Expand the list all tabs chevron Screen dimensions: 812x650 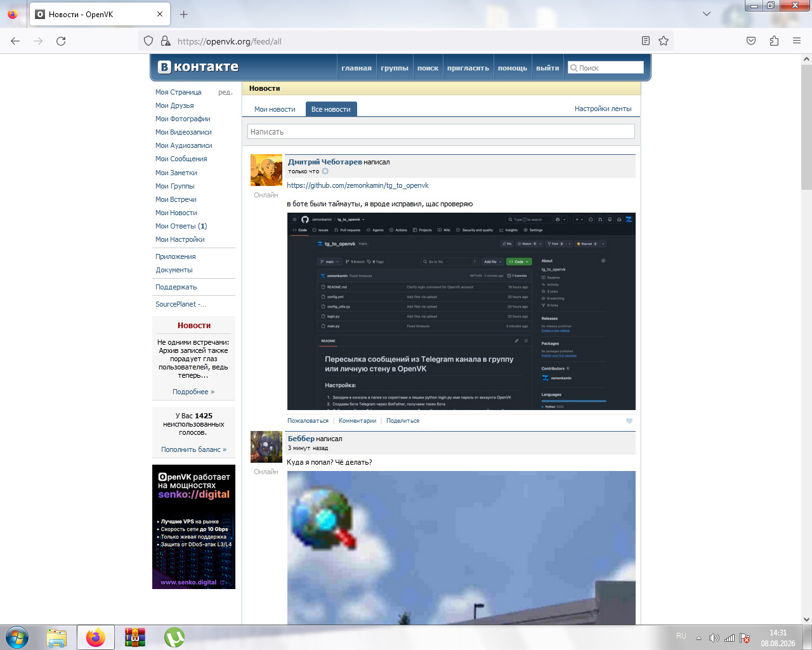pos(707,14)
